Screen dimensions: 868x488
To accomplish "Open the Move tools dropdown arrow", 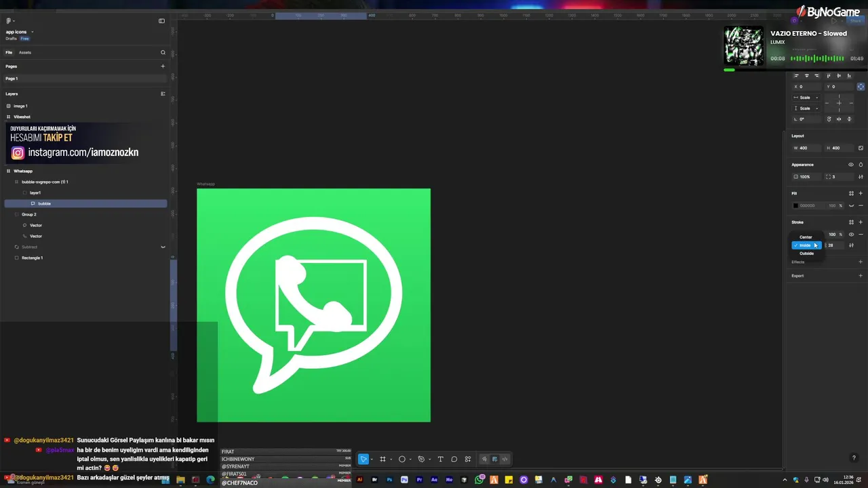I will coord(372,460).
